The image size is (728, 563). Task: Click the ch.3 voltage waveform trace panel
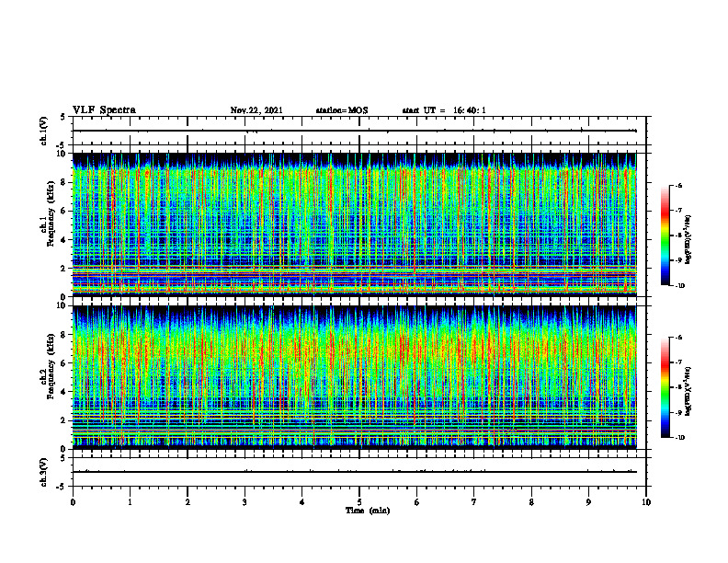(x=359, y=472)
